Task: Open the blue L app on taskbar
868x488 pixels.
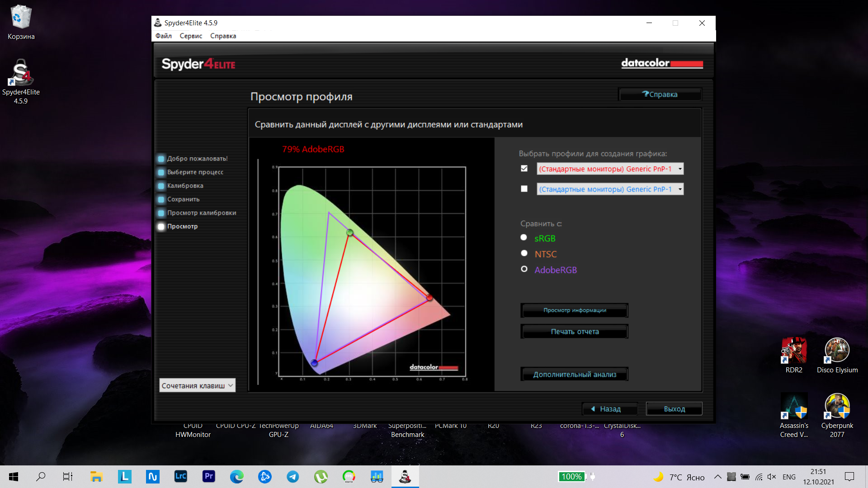Action: tap(124, 476)
